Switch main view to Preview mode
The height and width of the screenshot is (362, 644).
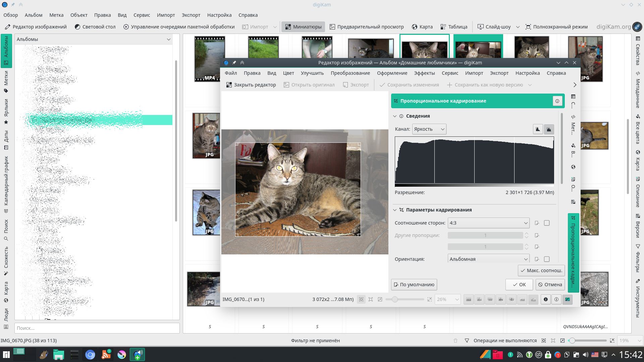click(367, 27)
